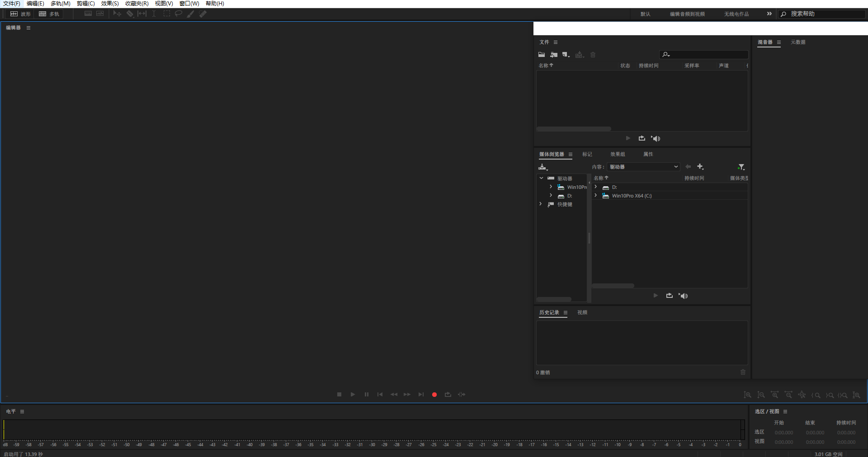Select the Time Selection tool
Screen dimensions: 868x457
tap(154, 14)
